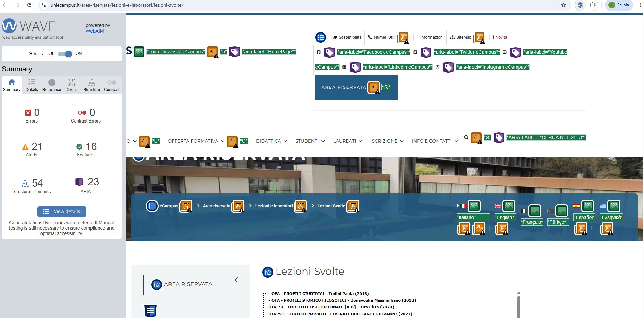Viewport: 644px width, 318px height.
Task: Click the View details button
Action: [62, 211]
